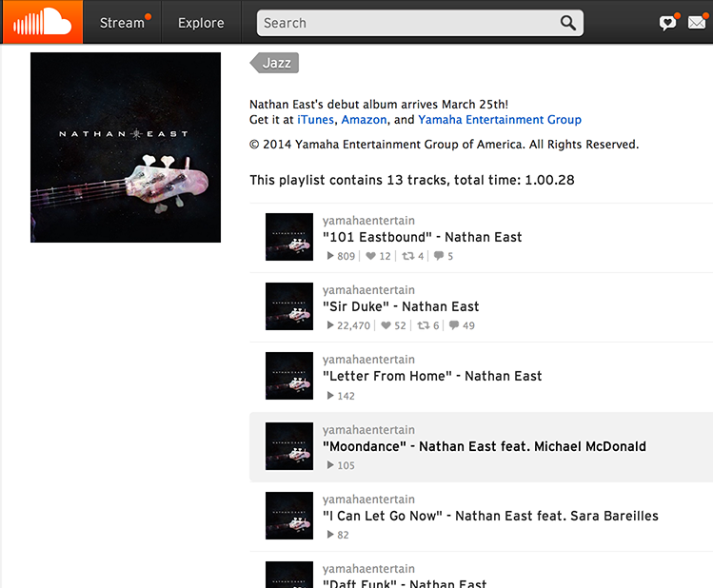Click yamahaentertain above "Daft Funk"
The width and height of the screenshot is (713, 588).
click(368, 569)
